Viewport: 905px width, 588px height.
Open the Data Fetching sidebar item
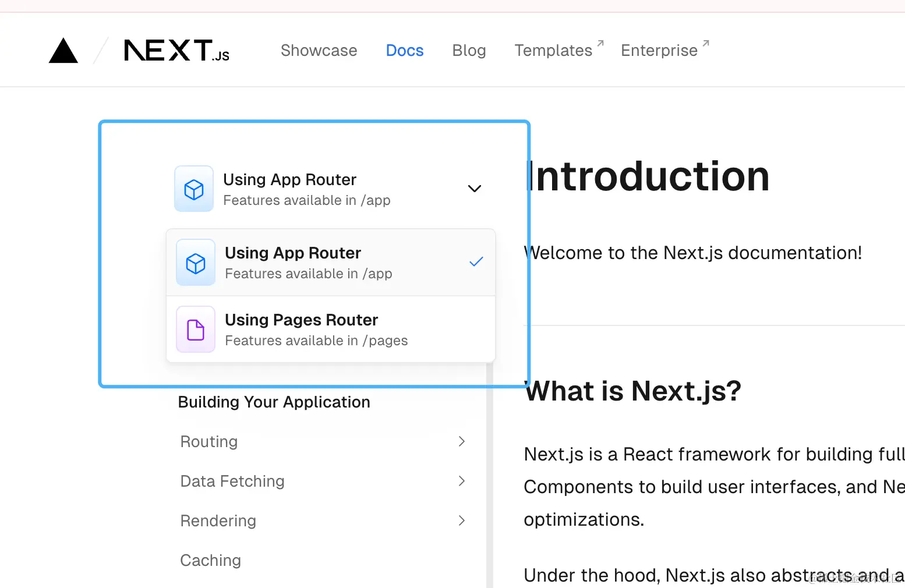pos(232,481)
